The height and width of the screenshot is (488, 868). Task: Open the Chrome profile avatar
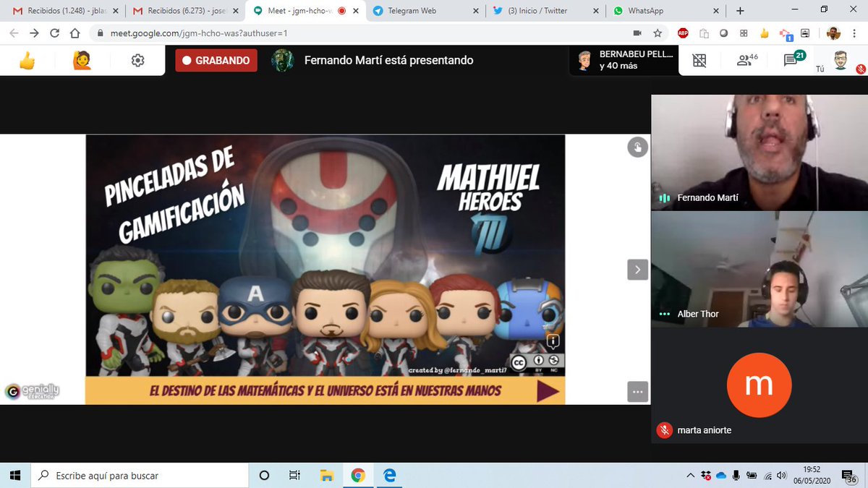coord(833,33)
